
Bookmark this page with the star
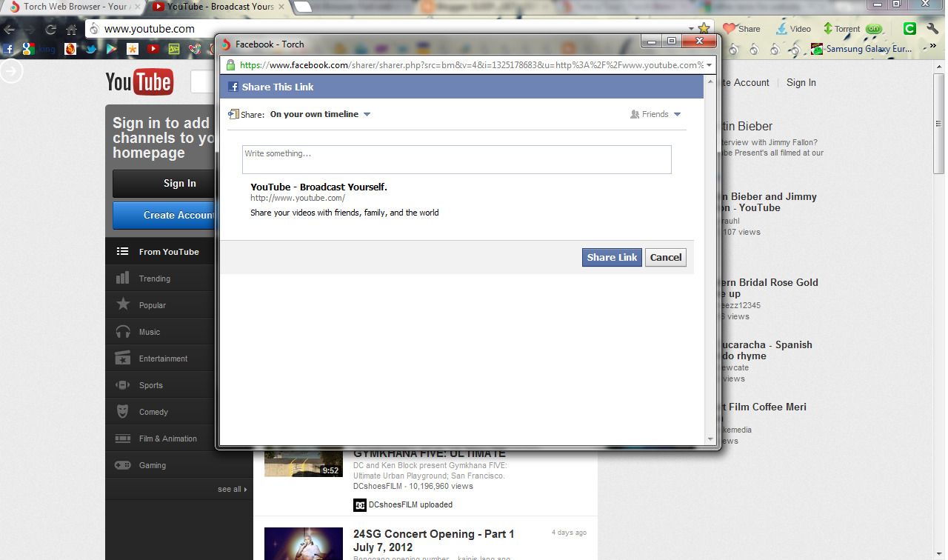704,28
